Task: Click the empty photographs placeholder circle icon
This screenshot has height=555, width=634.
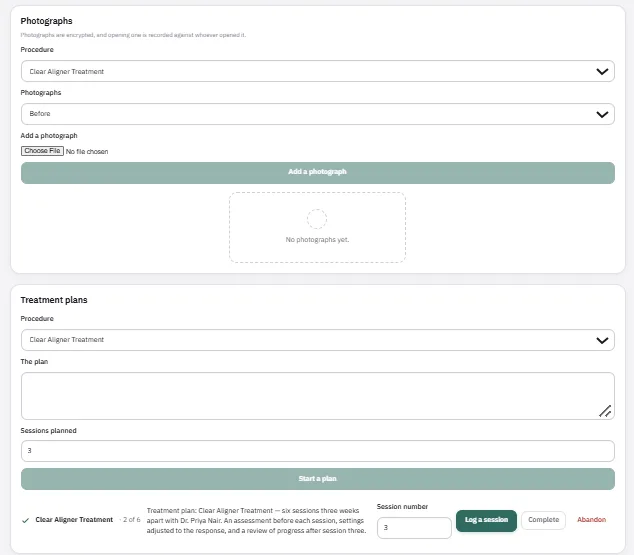Action: [317, 219]
